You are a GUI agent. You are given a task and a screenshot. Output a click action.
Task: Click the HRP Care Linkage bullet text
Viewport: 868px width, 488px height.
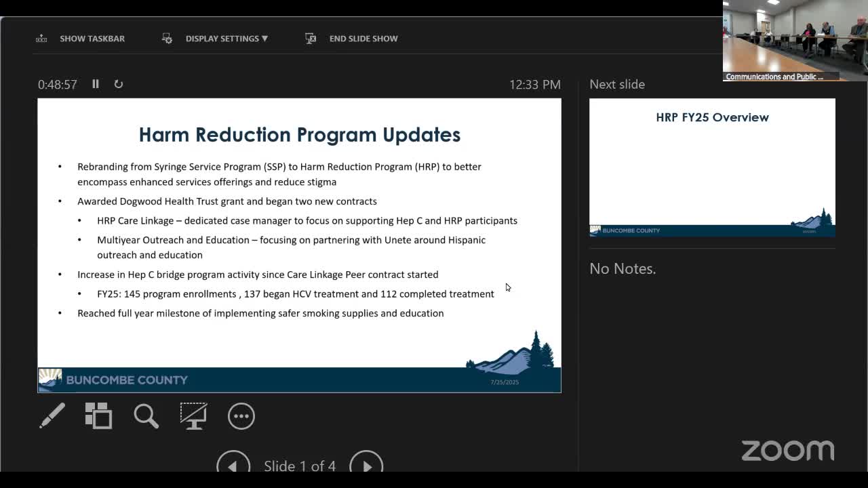tap(307, 220)
